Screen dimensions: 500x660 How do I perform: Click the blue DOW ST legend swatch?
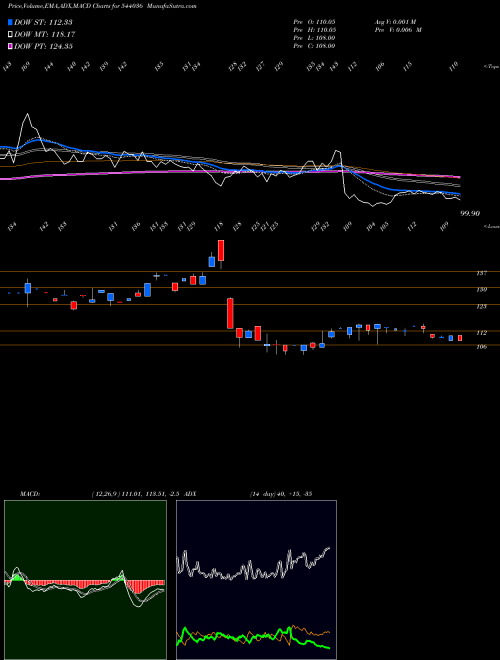coord(10,22)
